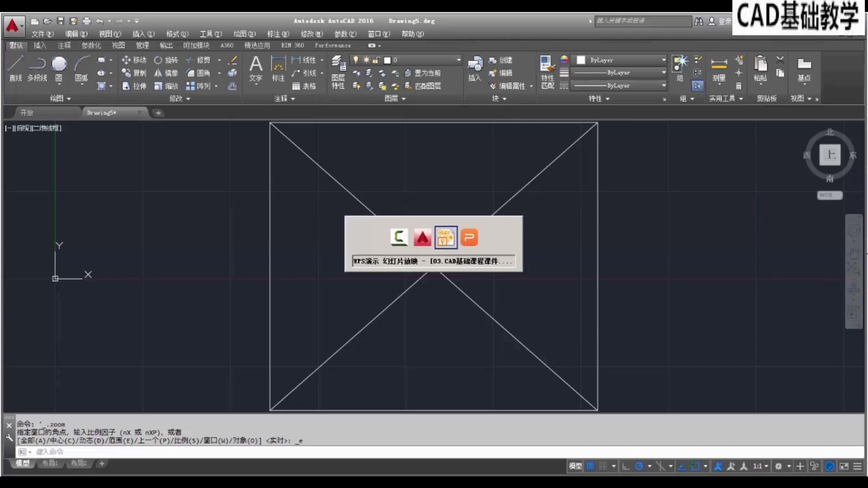Toggle grid display in status bar
The height and width of the screenshot is (488, 868).
pos(590,466)
